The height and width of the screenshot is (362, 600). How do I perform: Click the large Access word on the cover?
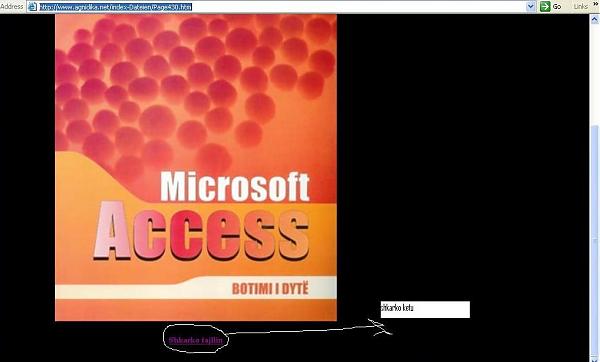pyautogui.click(x=201, y=232)
